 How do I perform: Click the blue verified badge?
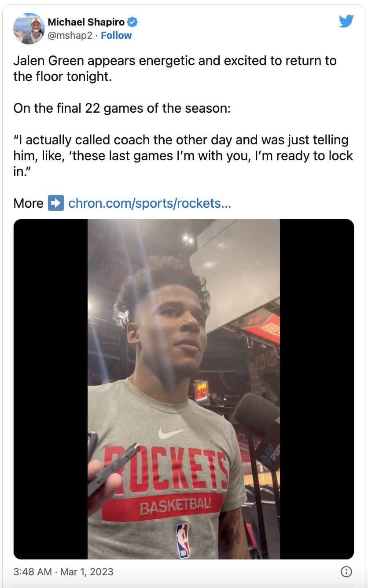(132, 22)
